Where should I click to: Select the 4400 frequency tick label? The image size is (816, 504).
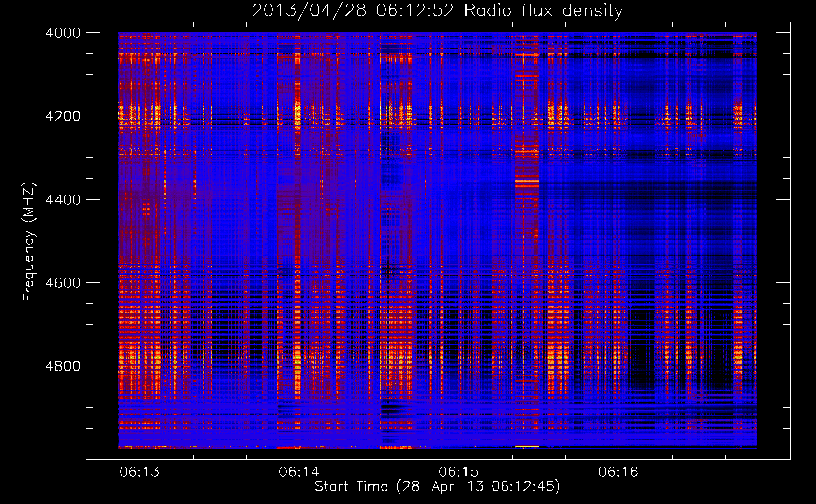(63, 200)
